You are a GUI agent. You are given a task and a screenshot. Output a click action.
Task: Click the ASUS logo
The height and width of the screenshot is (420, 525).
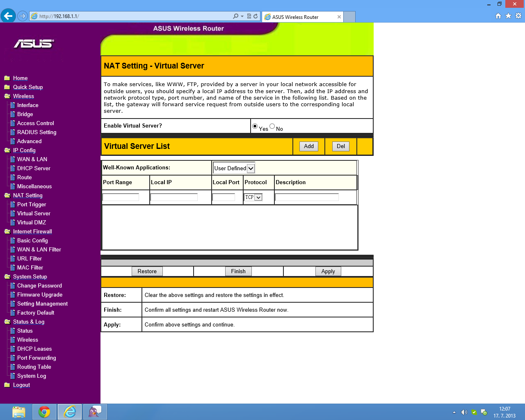34,43
